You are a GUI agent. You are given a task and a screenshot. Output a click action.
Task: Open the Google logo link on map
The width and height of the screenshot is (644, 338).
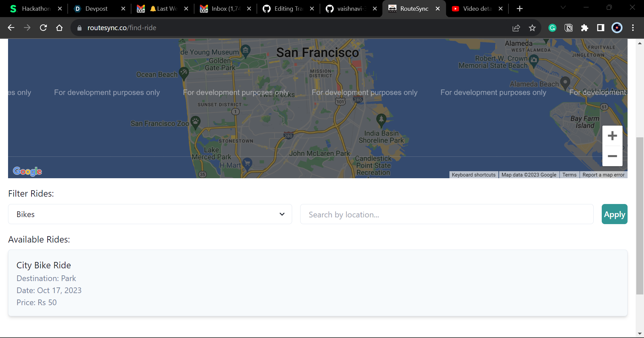28,172
